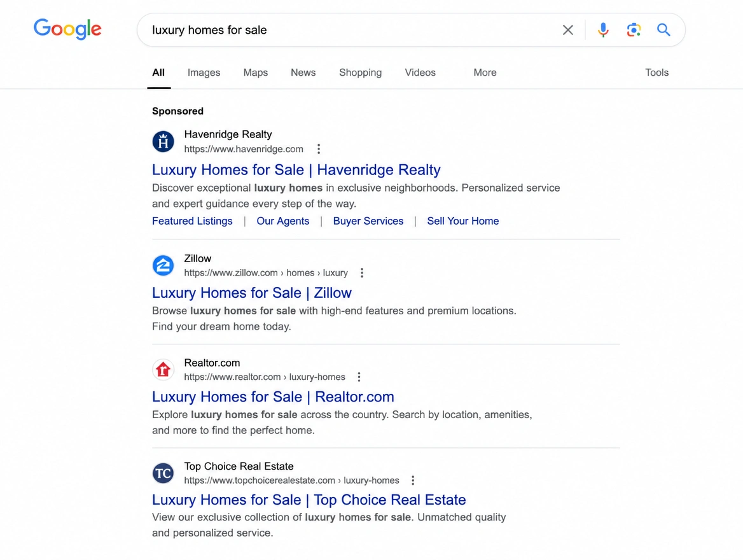743x560 pixels.
Task: Clear the search query with X
Action: coord(567,30)
